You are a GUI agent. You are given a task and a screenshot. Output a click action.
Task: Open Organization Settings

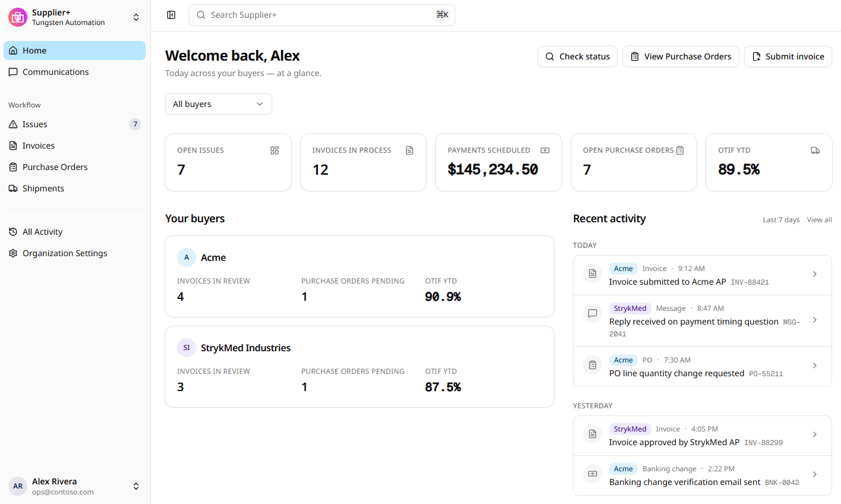coord(74,253)
